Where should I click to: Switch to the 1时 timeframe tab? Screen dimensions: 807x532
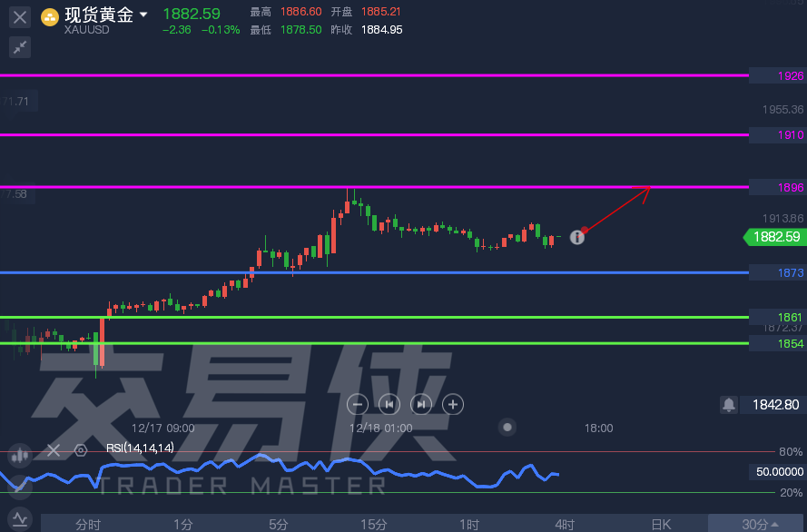point(469,524)
